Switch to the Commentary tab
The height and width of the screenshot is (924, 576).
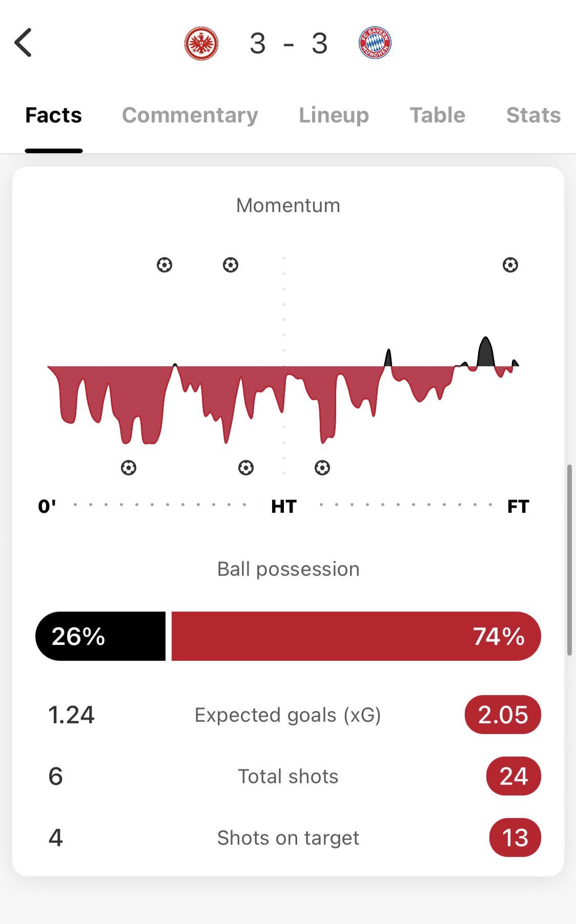190,115
